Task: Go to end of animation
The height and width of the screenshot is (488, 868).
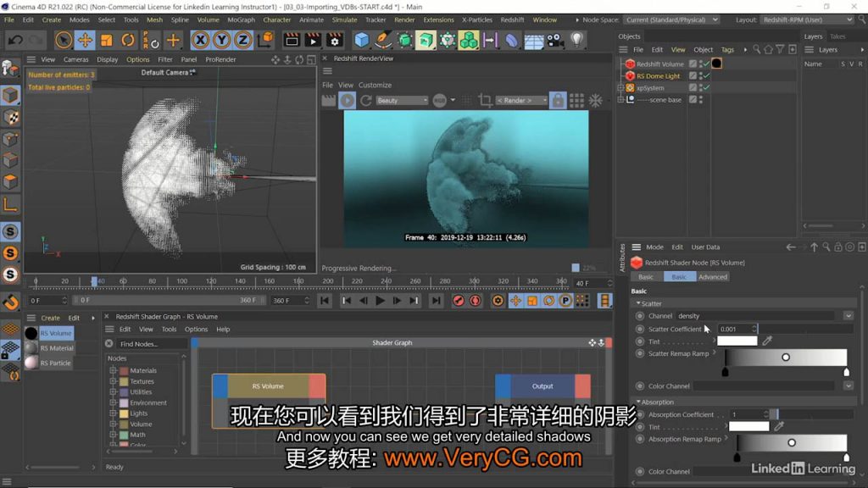Action: [x=437, y=301]
